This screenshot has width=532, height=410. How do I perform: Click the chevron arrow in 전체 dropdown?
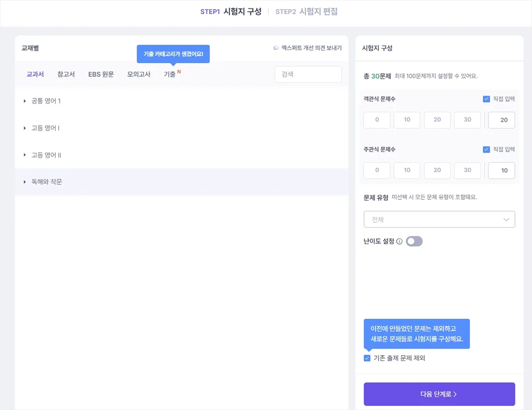pos(506,220)
